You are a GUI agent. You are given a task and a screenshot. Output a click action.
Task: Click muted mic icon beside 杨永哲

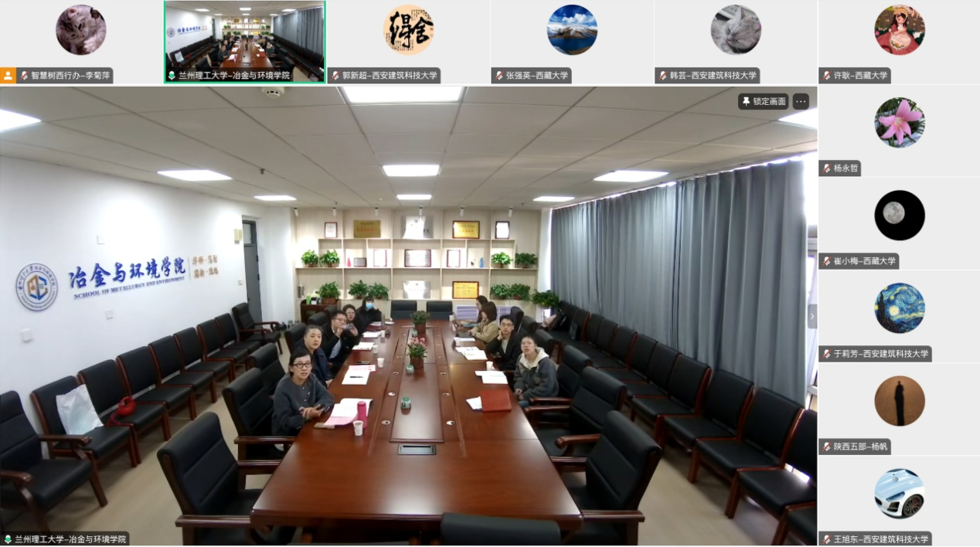[x=827, y=168]
